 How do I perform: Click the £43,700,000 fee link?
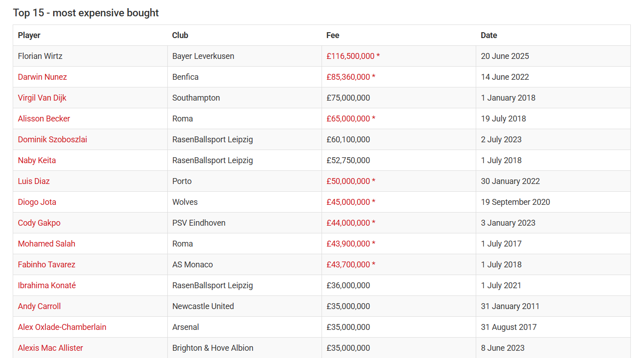[x=351, y=265]
